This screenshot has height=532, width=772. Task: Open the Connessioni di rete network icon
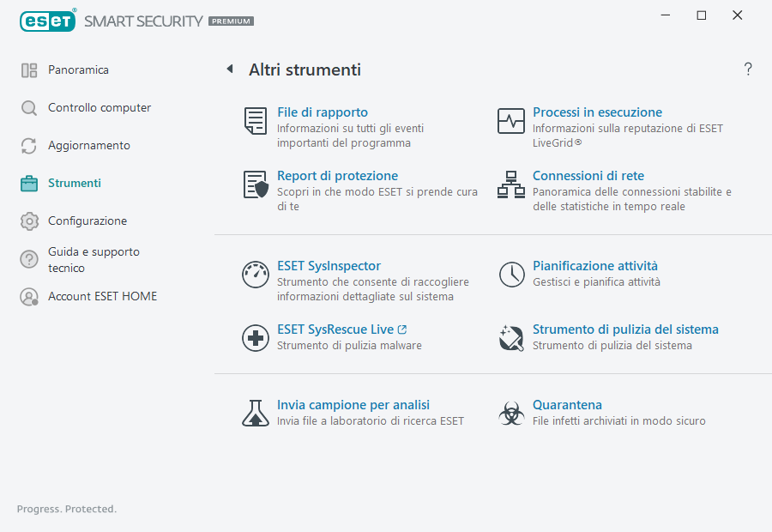pyautogui.click(x=511, y=184)
